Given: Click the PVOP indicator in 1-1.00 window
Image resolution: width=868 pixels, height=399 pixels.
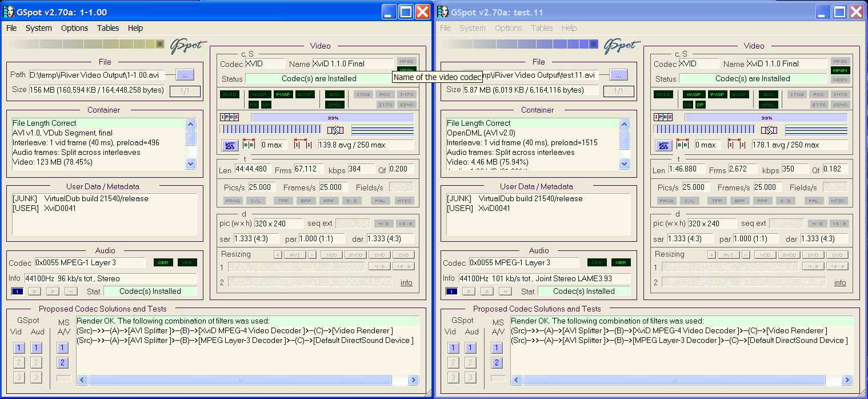Looking at the screenshot, I should [283, 94].
